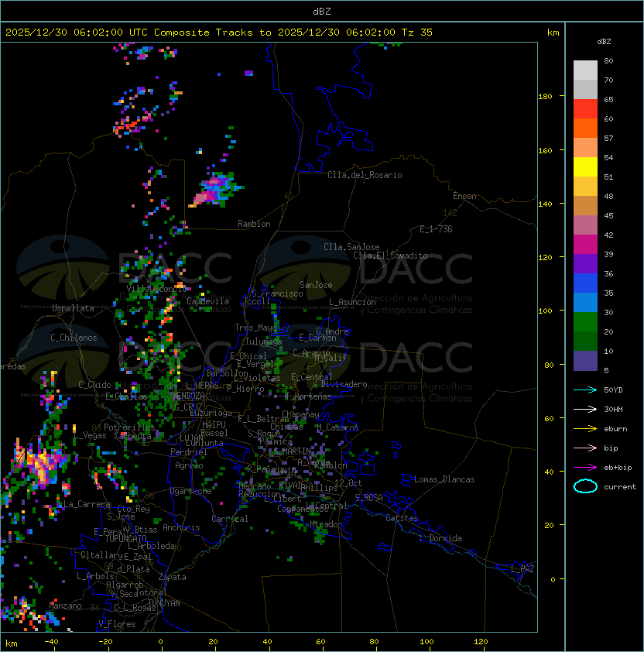This screenshot has width=644, height=652.
Task: Click the cyan 'current' ellipse legend icon
Action: [x=585, y=486]
